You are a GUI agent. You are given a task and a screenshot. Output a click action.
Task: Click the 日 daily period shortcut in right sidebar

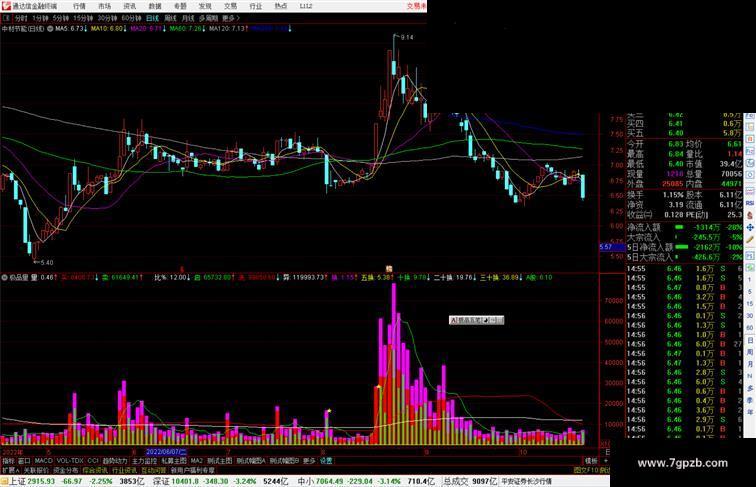tap(750, 340)
